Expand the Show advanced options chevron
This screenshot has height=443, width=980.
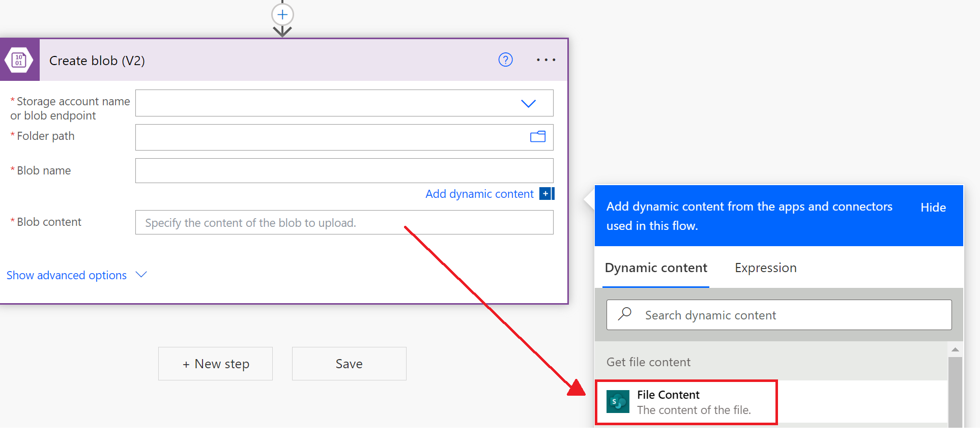pos(141,275)
